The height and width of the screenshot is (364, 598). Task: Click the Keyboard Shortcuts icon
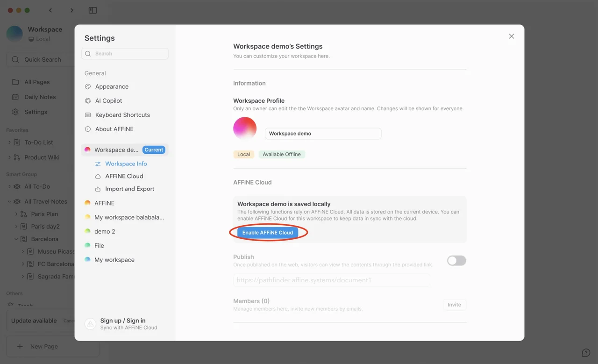tap(88, 115)
